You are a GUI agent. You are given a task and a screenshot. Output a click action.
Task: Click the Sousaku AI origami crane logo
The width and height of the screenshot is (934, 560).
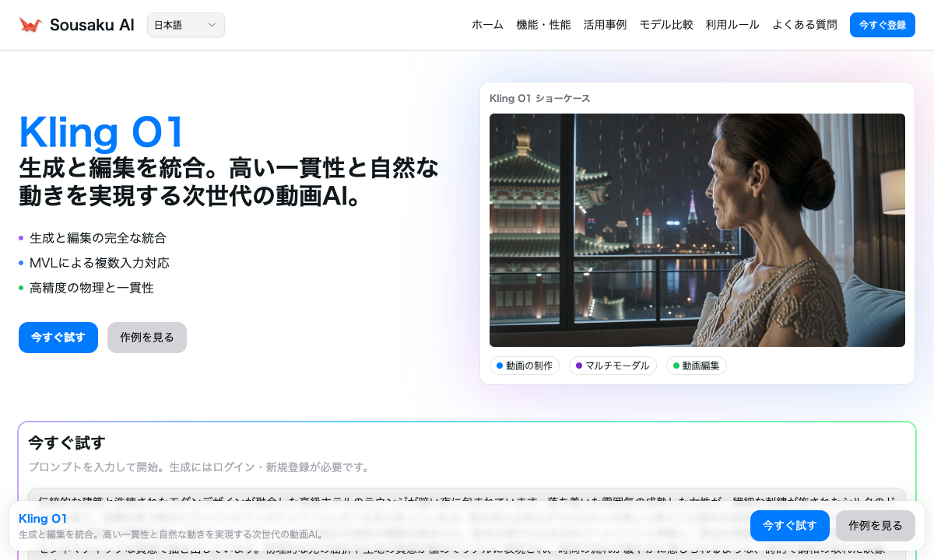pos(31,25)
